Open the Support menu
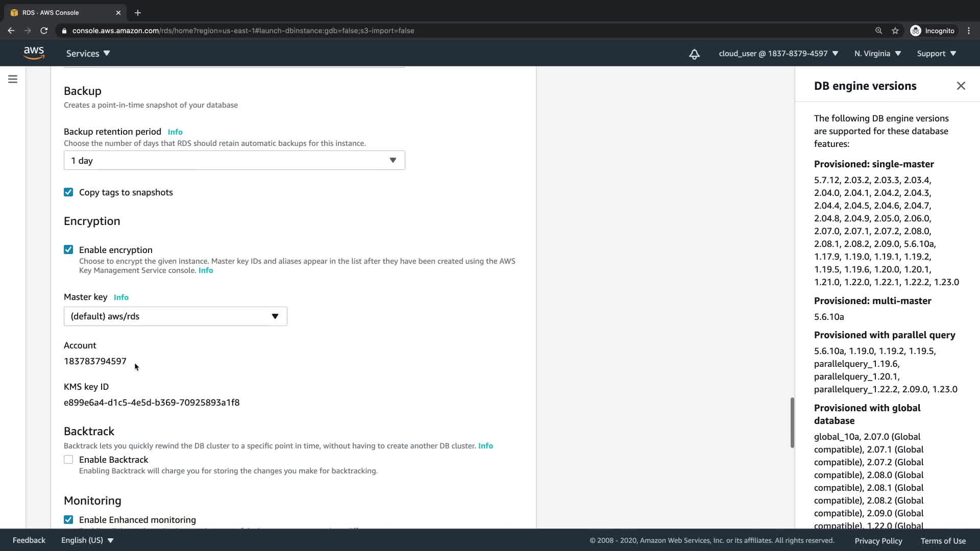The image size is (980, 551). pos(936,54)
